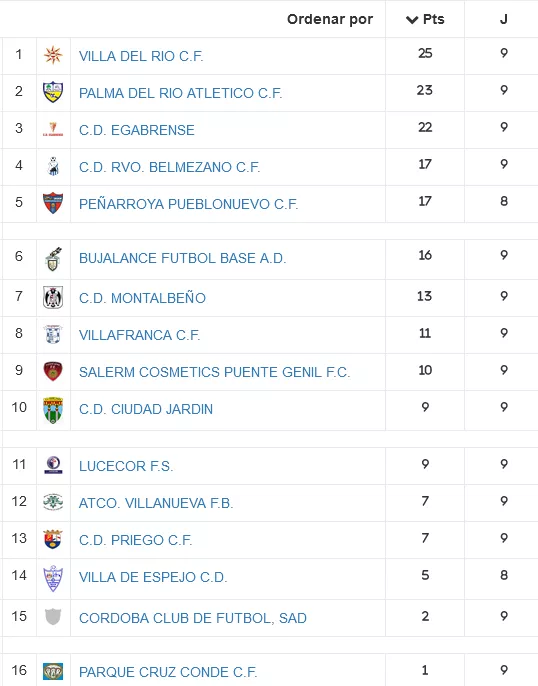Viewport: 538px width, 686px height.
Task: Open the C.D. PRIEGO C.F. link
Action: click(136, 540)
